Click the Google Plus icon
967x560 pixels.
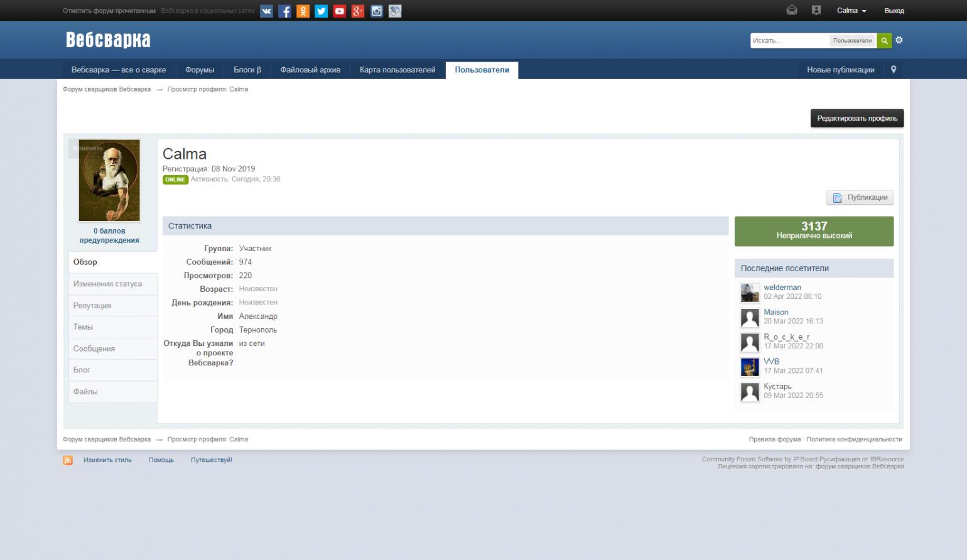pyautogui.click(x=358, y=11)
